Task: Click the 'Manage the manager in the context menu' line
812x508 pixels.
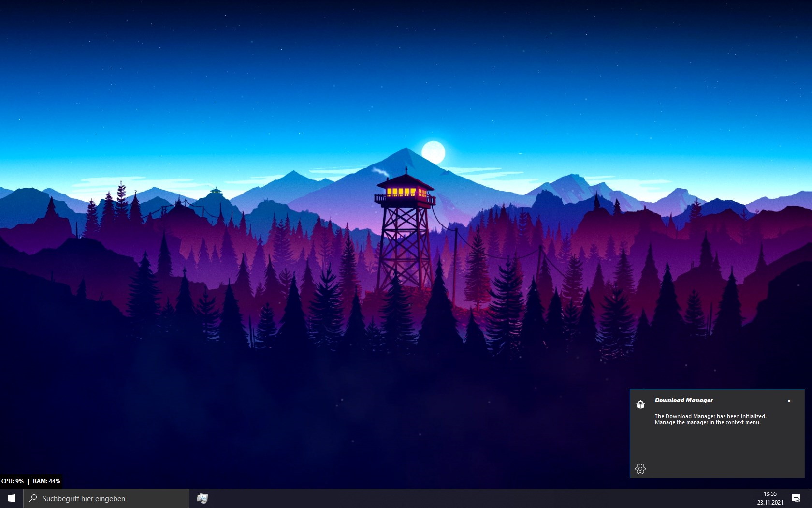Action: coord(708,422)
